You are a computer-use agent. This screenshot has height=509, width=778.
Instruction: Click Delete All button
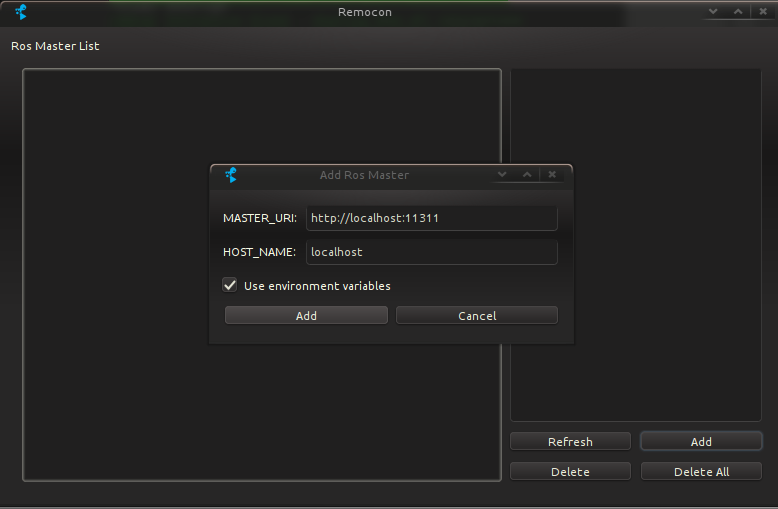coord(701,472)
